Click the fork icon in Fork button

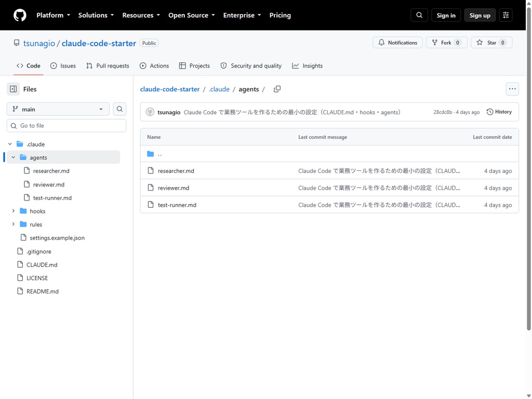[435, 43]
